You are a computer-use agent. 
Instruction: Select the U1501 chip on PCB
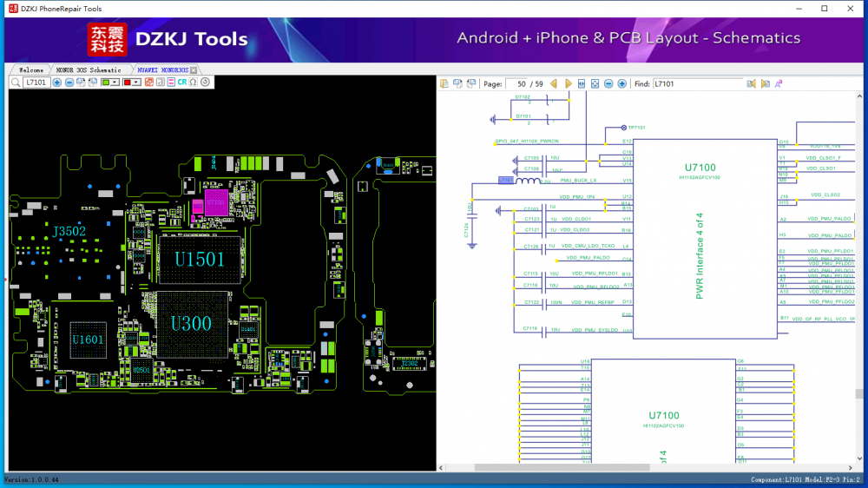pos(200,260)
